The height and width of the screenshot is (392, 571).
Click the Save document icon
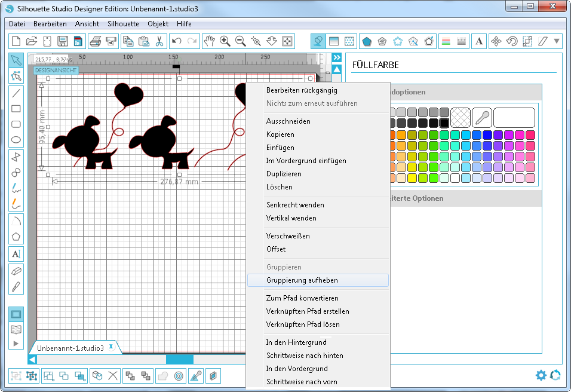click(x=62, y=41)
